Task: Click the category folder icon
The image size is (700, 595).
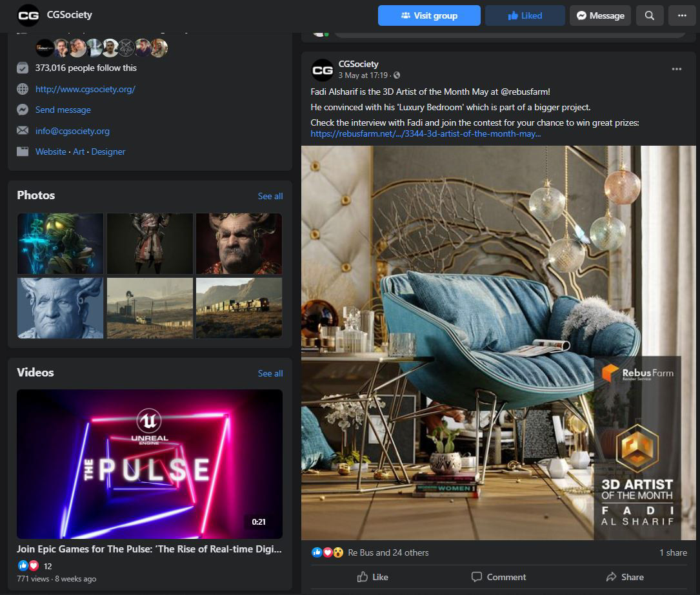Action: pos(23,151)
